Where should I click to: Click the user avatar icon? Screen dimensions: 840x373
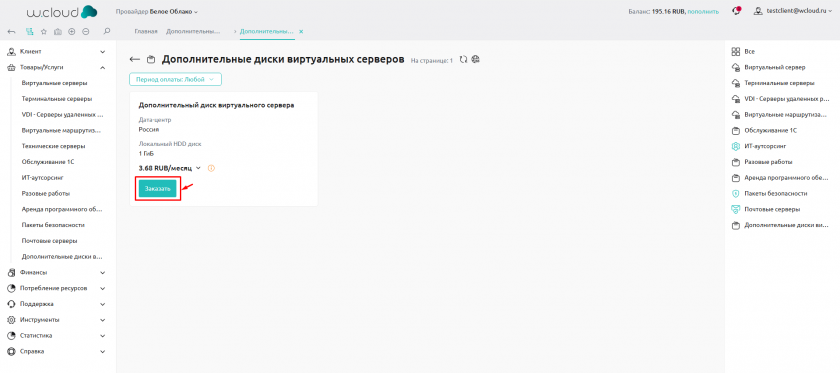[758, 11]
